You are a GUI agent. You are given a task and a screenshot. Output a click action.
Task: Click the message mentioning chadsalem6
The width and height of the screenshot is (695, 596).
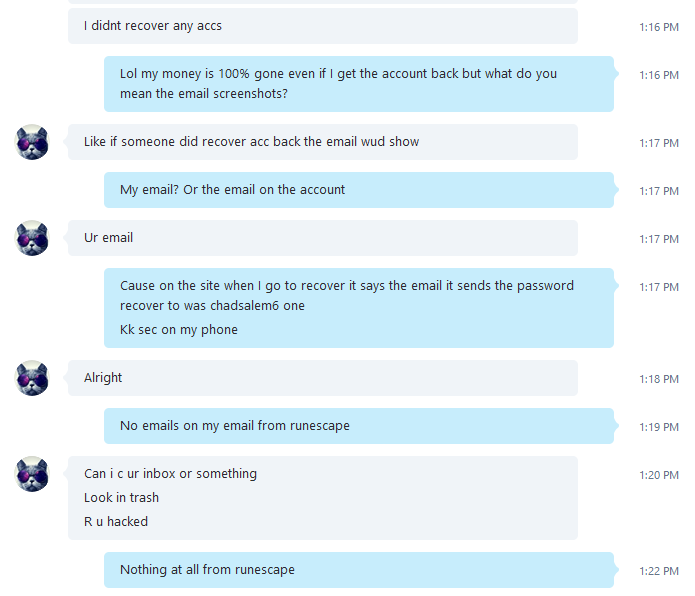(x=347, y=296)
